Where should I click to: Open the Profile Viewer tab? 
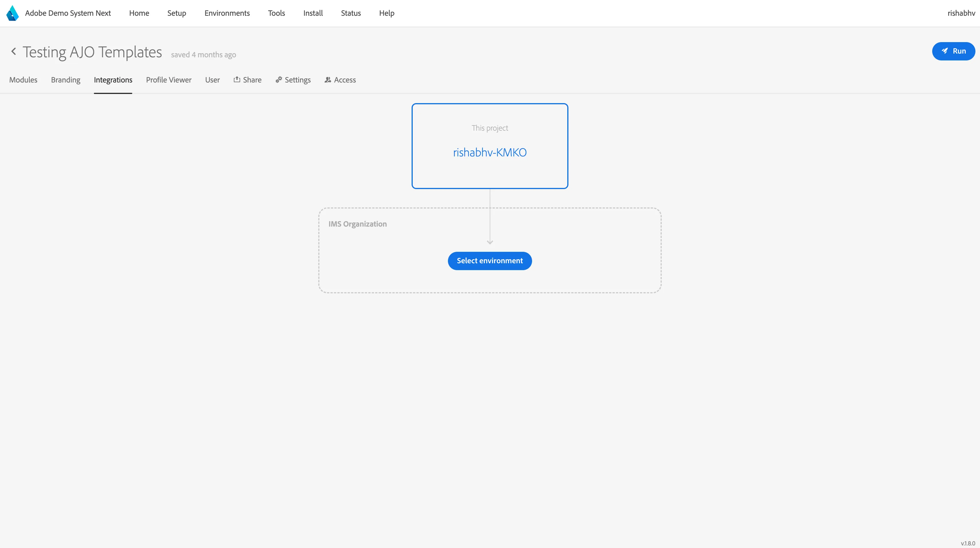coord(169,80)
